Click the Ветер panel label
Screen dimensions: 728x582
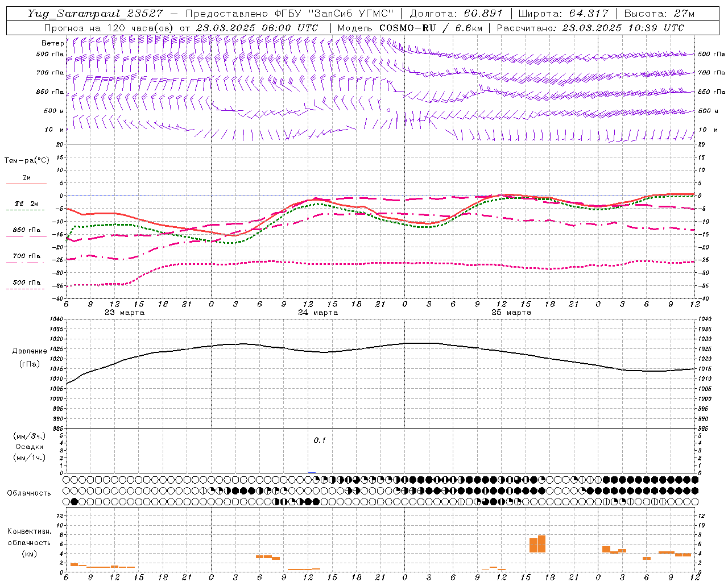(x=53, y=43)
